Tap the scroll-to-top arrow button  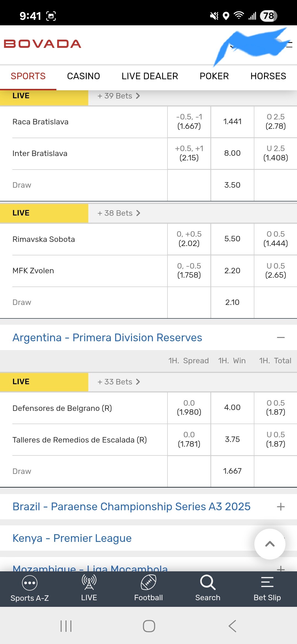(x=270, y=544)
